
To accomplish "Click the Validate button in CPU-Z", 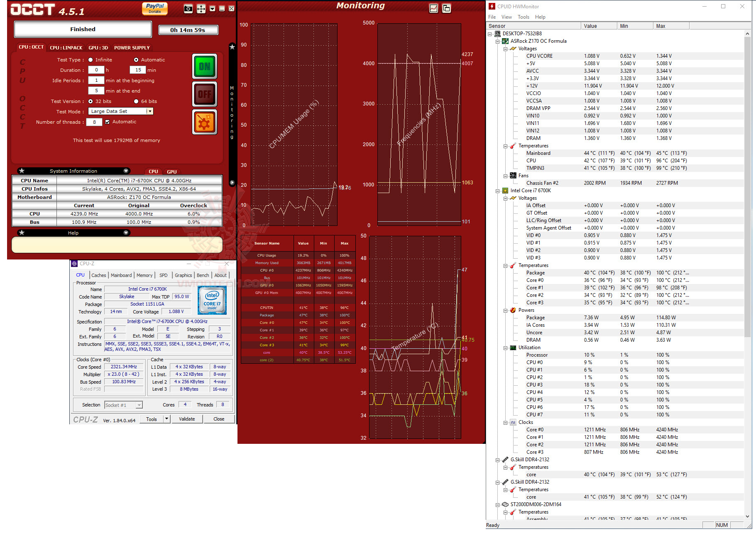I will click(187, 419).
